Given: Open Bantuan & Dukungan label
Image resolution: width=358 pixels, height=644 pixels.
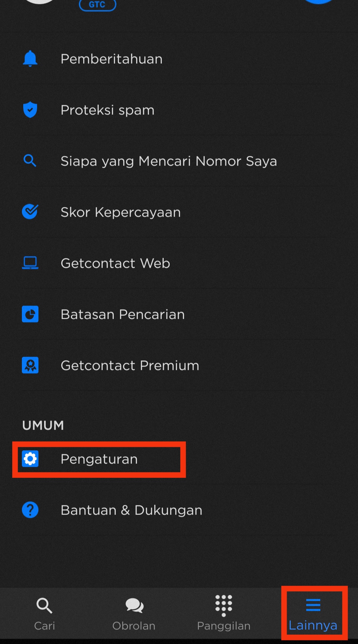Looking at the screenshot, I should [132, 510].
